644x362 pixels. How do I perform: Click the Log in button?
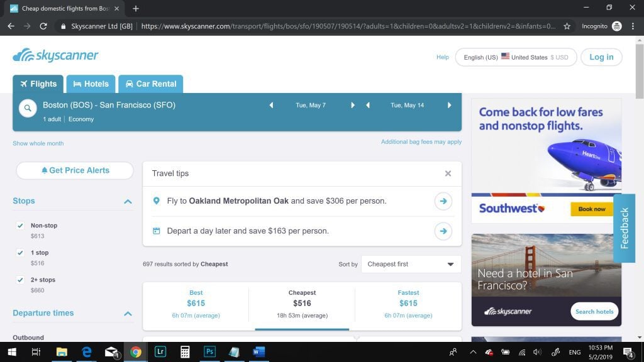601,57
